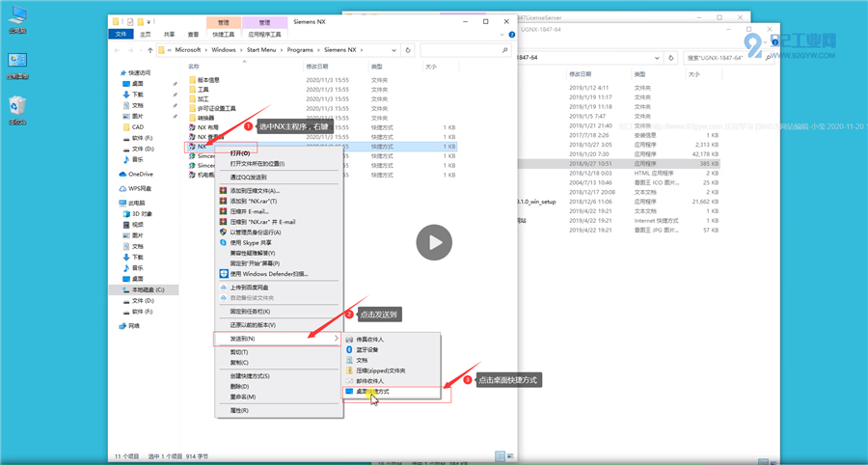Open the 控制面板 desktop icon

point(17,66)
